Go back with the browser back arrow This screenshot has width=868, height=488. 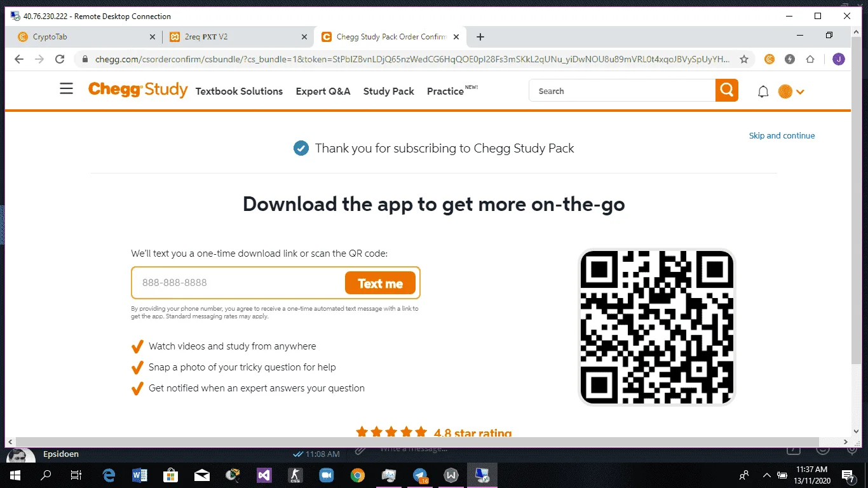point(19,59)
